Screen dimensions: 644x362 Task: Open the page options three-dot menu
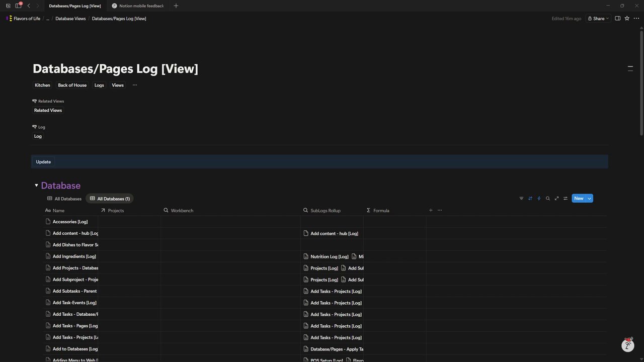point(636,19)
